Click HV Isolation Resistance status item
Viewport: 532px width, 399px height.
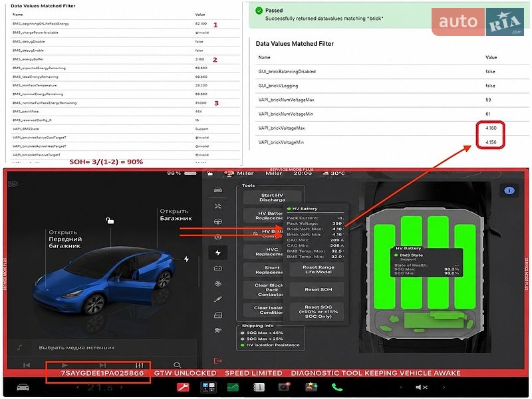(x=270, y=345)
